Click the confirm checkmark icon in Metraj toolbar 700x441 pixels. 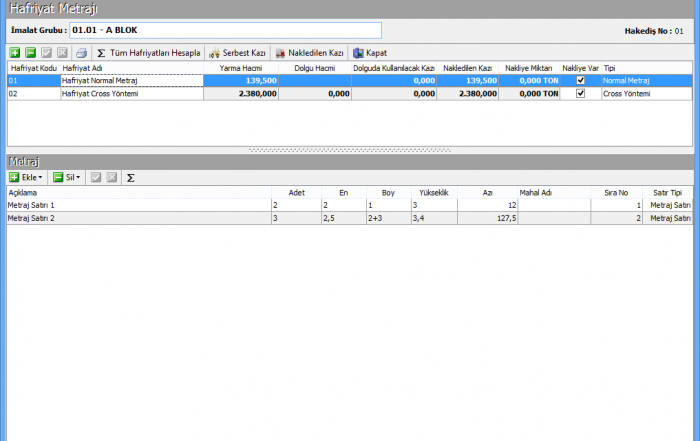[96, 177]
